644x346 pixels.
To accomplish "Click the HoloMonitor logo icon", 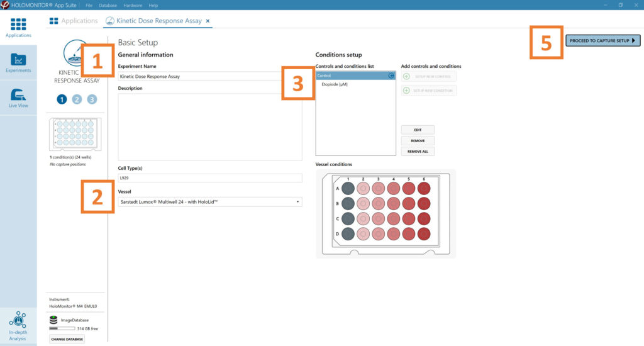I will [5, 5].
